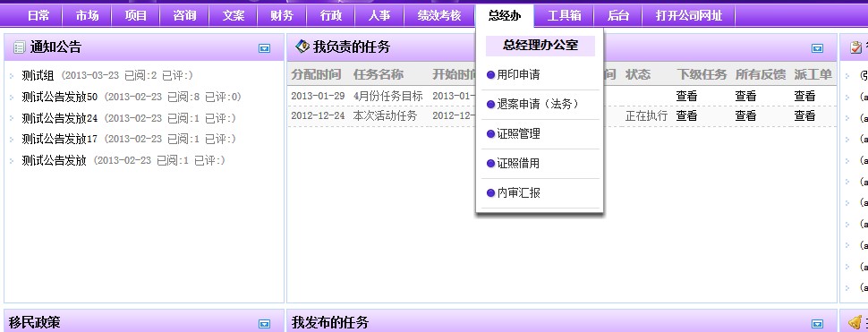The height and width of the screenshot is (332, 868).
Task: Click the 状态 column header
Action: pyautogui.click(x=638, y=74)
